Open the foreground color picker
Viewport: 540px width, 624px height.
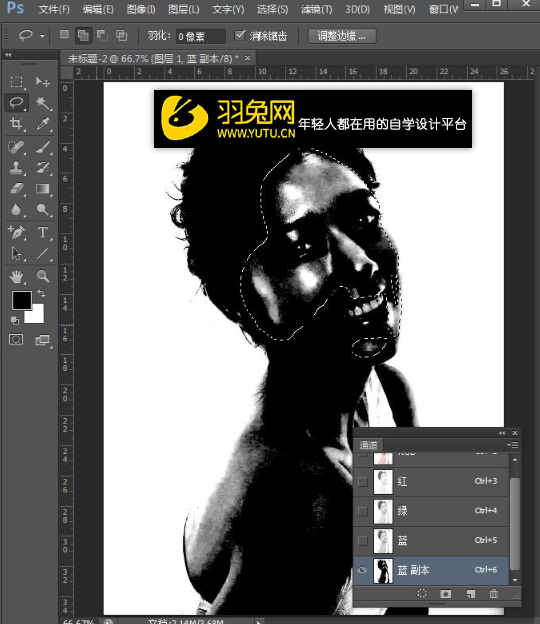tap(21, 300)
